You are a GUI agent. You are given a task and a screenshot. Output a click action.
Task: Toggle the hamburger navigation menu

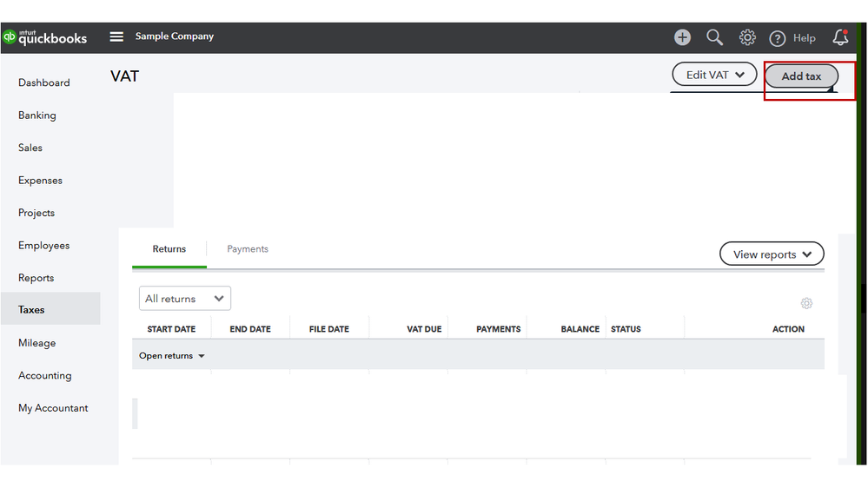coord(116,36)
